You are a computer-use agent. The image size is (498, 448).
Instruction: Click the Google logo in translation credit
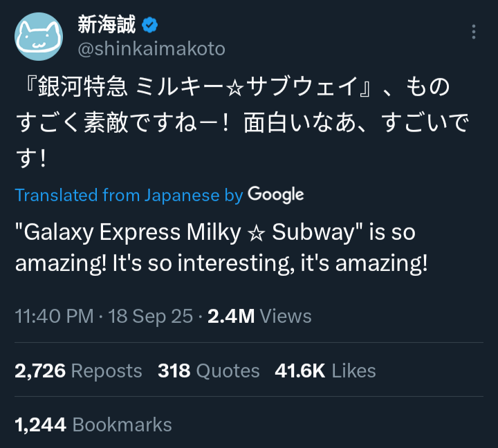coord(275,195)
